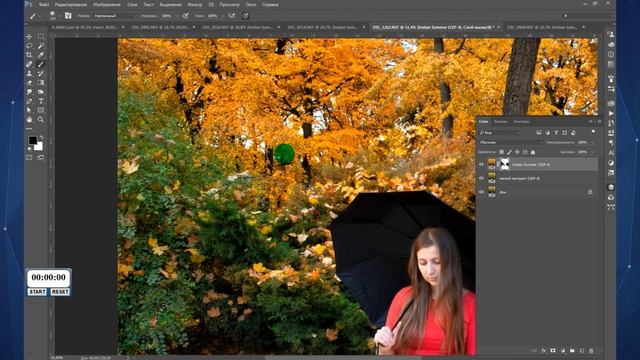The width and height of the screenshot is (640, 360).
Task: Select the Brush tool in toolbox
Action: [41, 64]
